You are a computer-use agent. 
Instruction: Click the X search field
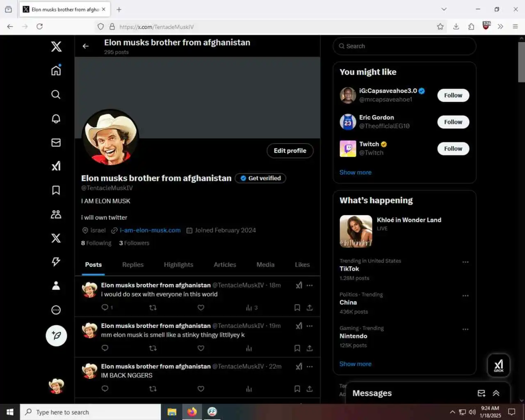click(x=404, y=46)
